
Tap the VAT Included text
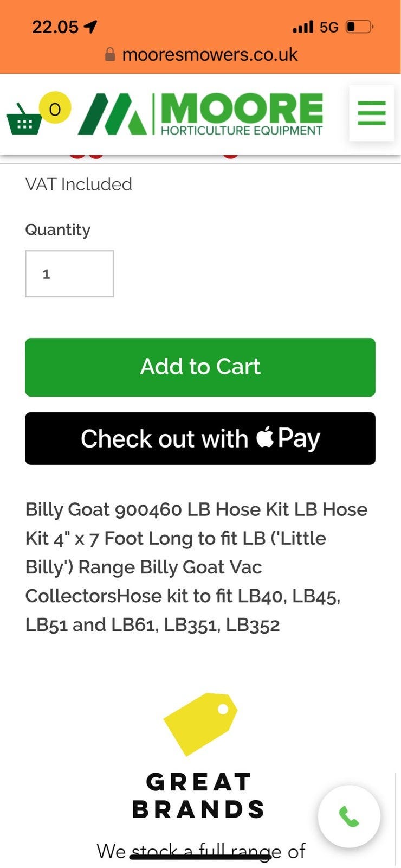[79, 184]
